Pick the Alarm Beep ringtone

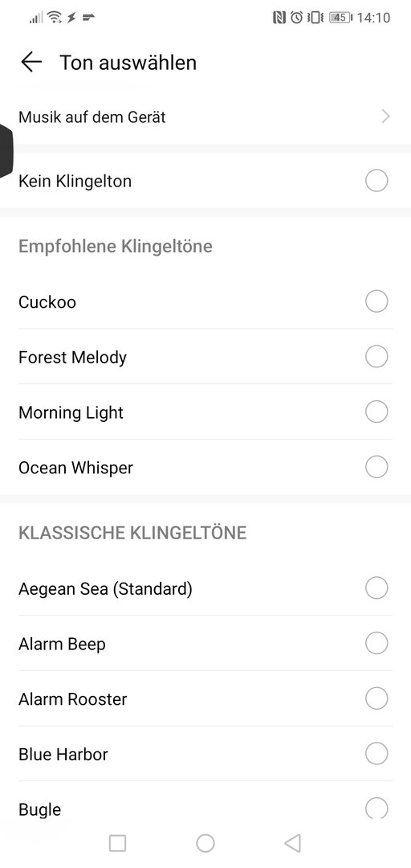pyautogui.click(x=205, y=643)
